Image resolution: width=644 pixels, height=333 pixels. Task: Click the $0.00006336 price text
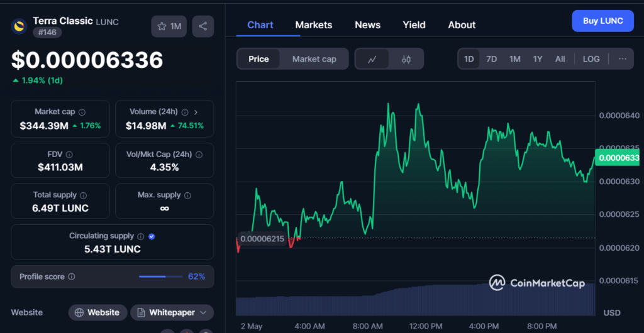coord(87,60)
